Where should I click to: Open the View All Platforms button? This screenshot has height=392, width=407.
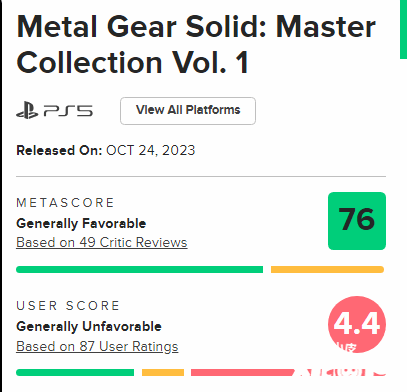pos(188,111)
